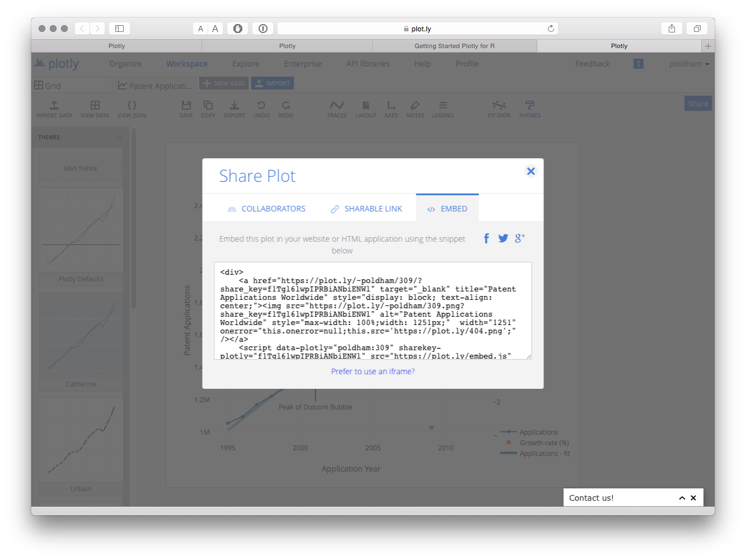Share plot on Facebook
The image size is (746, 560).
[486, 239]
